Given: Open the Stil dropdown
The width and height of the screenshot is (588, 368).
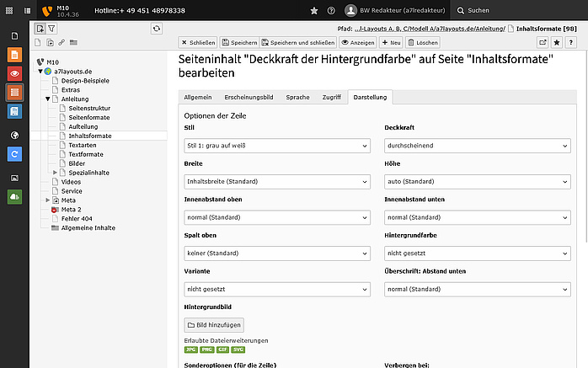Looking at the screenshot, I should pos(277,146).
